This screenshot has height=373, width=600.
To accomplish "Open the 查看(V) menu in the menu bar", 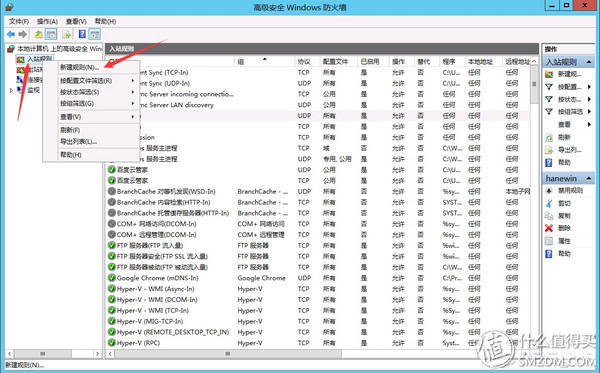I will click(x=76, y=21).
